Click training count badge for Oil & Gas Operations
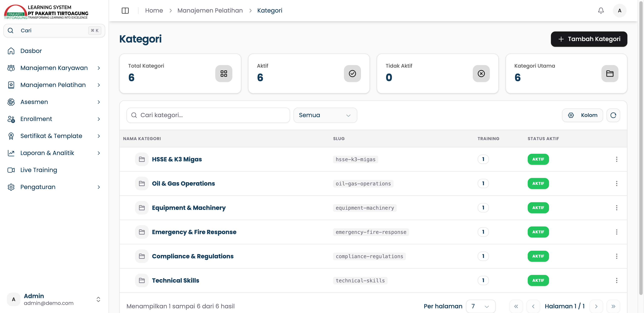Screen dimensions: 644x313 (483, 183)
